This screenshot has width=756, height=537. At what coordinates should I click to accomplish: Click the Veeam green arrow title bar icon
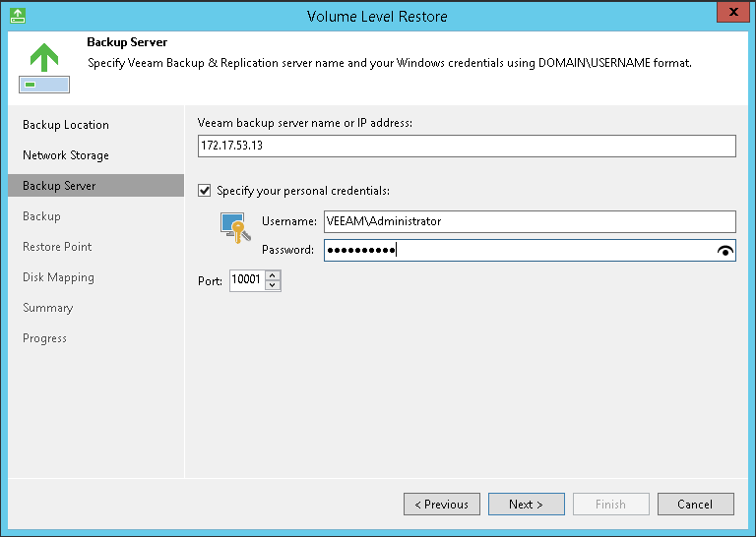[17, 16]
